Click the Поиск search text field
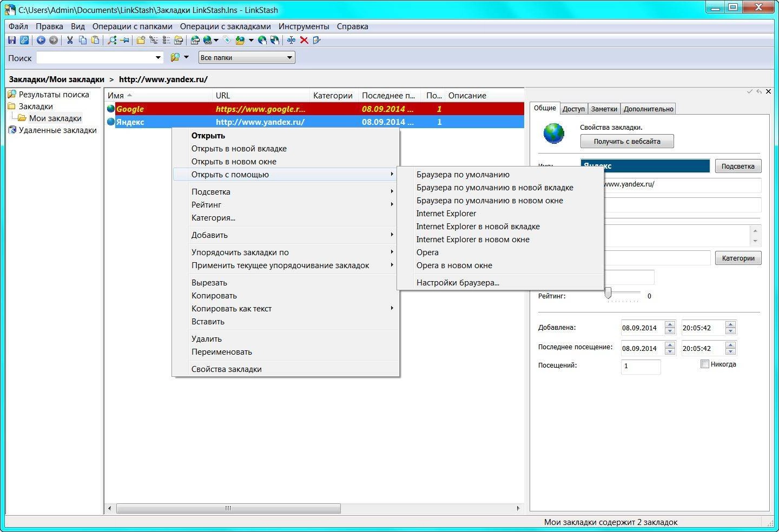The width and height of the screenshot is (779, 532). pos(95,57)
